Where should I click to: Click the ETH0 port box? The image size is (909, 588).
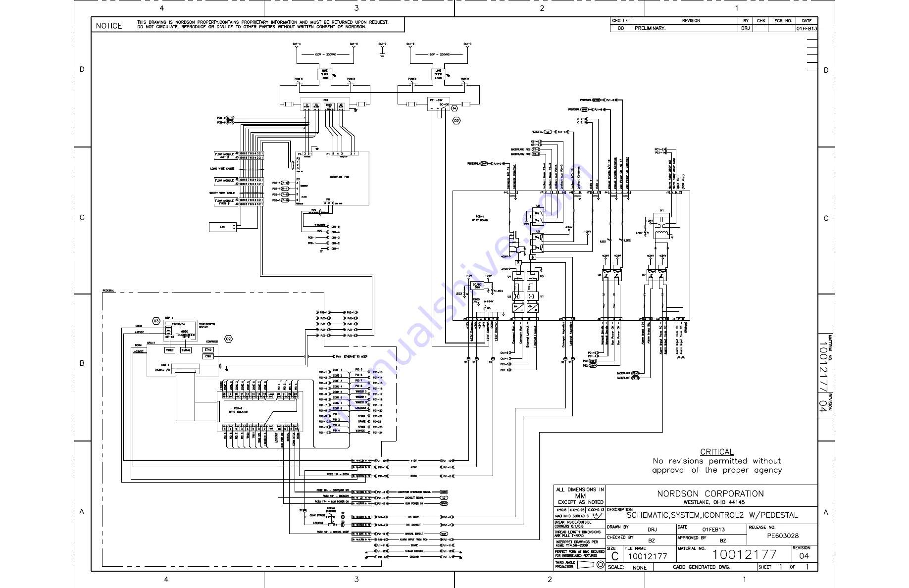pos(208,349)
